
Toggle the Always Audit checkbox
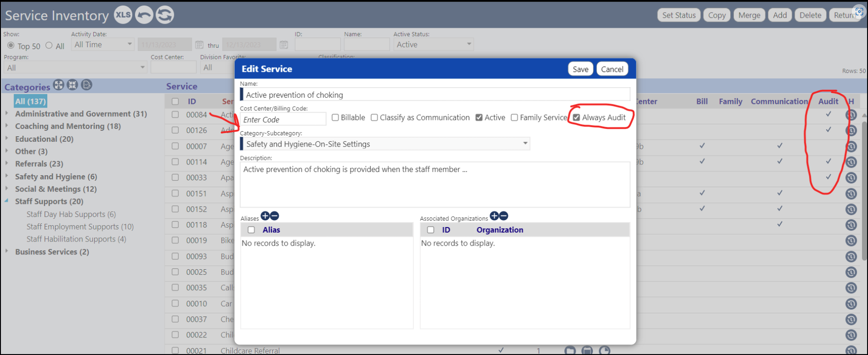[576, 118]
